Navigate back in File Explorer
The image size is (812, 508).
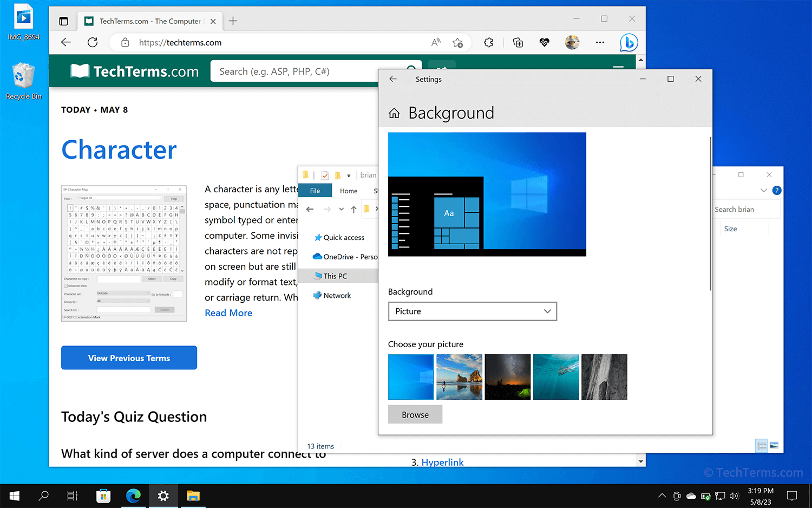pyautogui.click(x=310, y=209)
